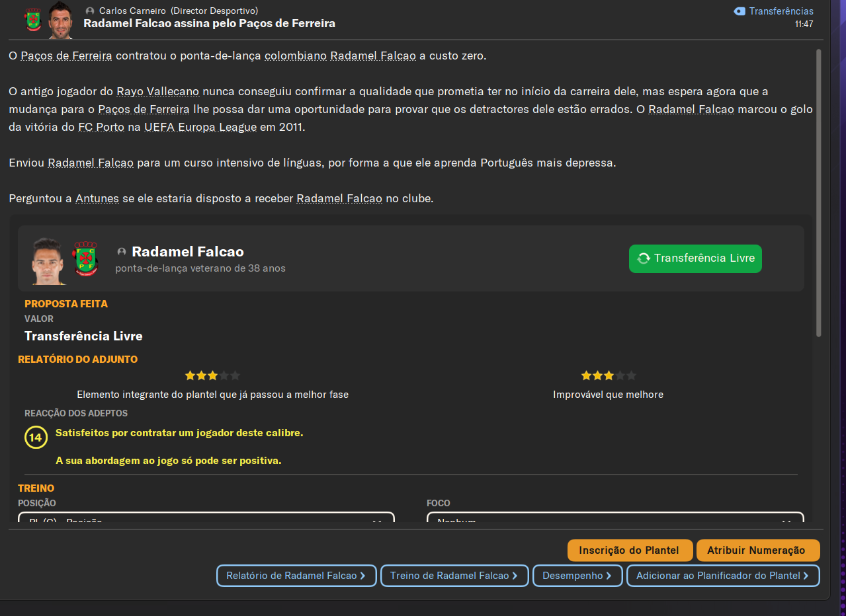846x616 pixels.
Task: Click the Transferência Livre green button
Action: [x=695, y=258]
